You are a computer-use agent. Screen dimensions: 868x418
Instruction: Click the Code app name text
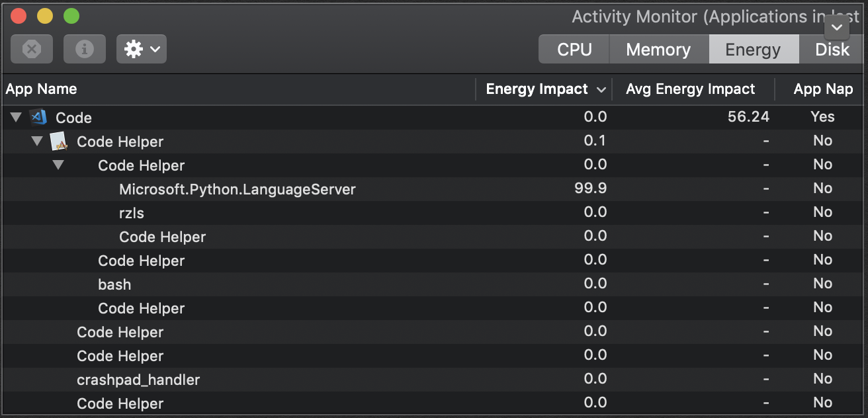point(73,118)
